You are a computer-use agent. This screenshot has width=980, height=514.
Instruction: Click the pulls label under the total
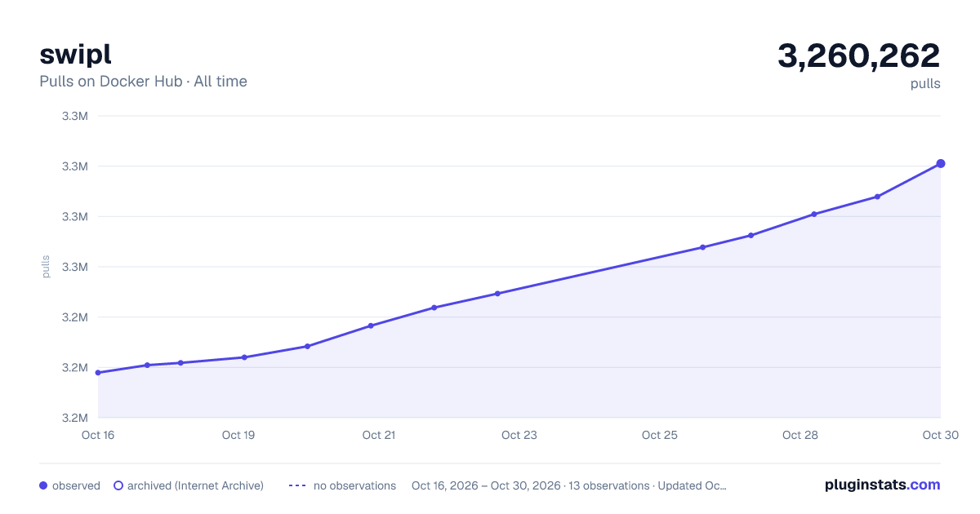tap(925, 83)
